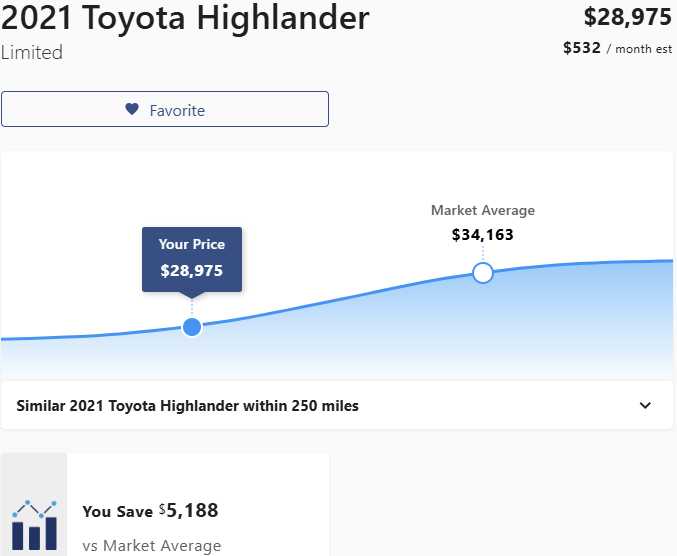This screenshot has width=677, height=556.
Task: Click the Favorite text label
Action: 177,111
